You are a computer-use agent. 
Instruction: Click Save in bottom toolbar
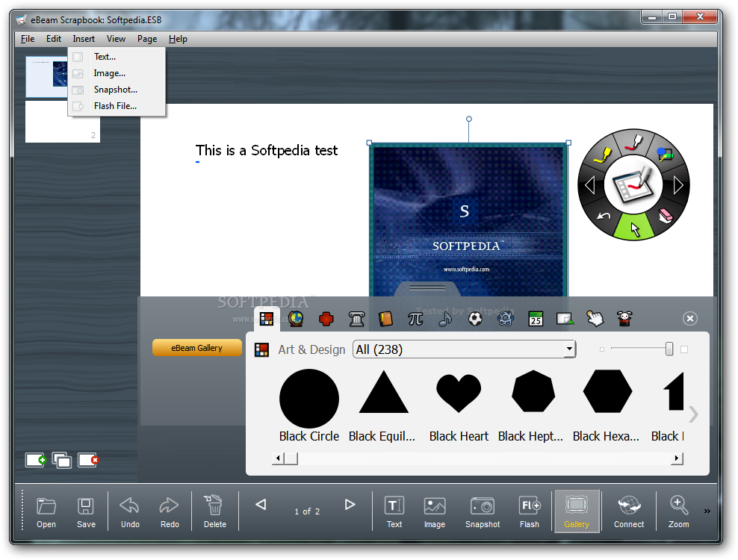click(86, 512)
